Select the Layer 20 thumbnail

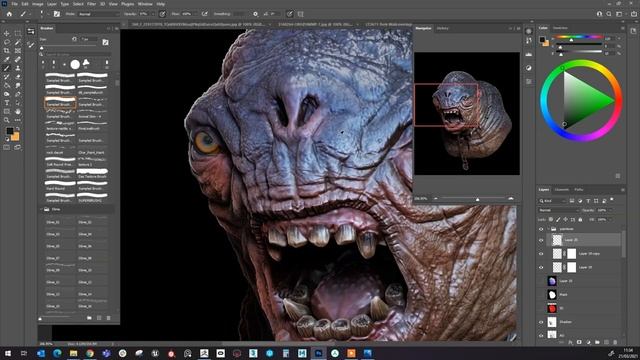coord(552,281)
